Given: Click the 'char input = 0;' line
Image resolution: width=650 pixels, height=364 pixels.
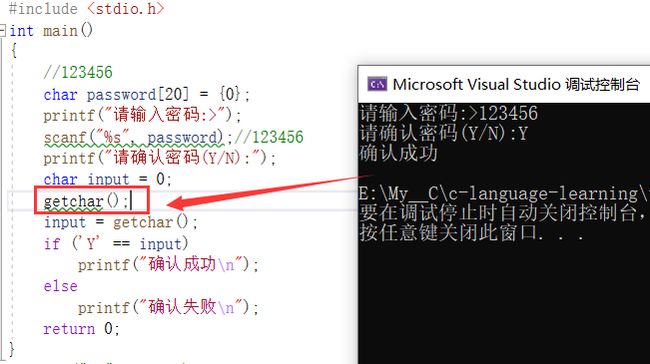Looking at the screenshot, I should click(x=107, y=180).
